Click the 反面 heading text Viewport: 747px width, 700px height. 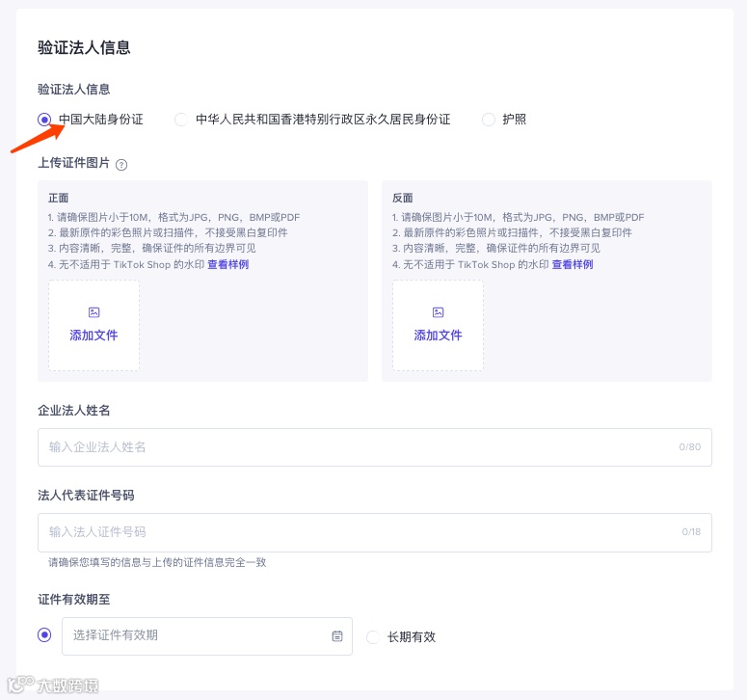(403, 198)
